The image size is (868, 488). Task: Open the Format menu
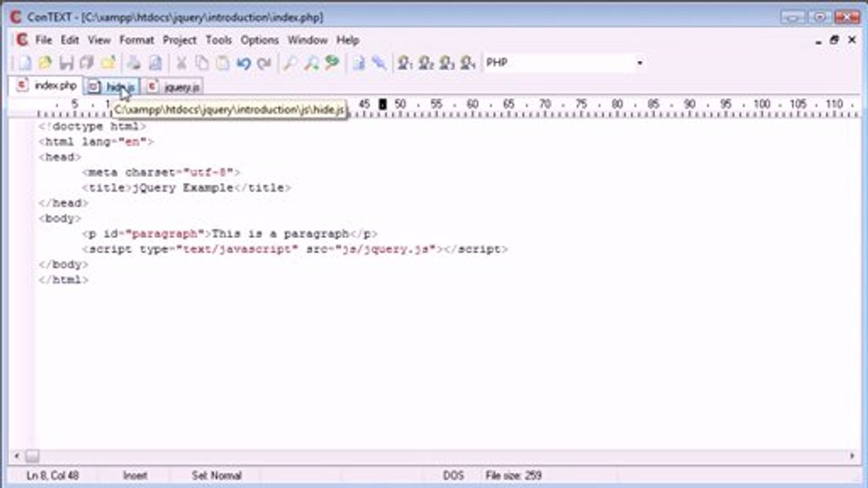click(x=137, y=40)
